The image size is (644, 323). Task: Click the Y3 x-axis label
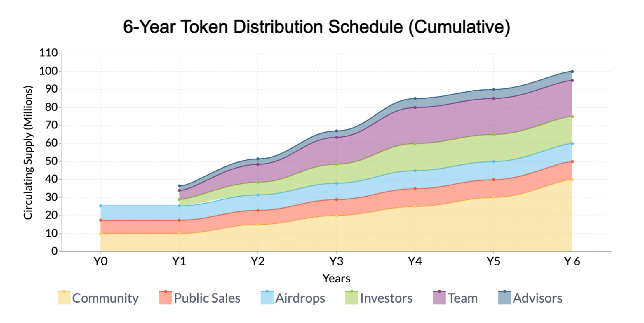[336, 261]
